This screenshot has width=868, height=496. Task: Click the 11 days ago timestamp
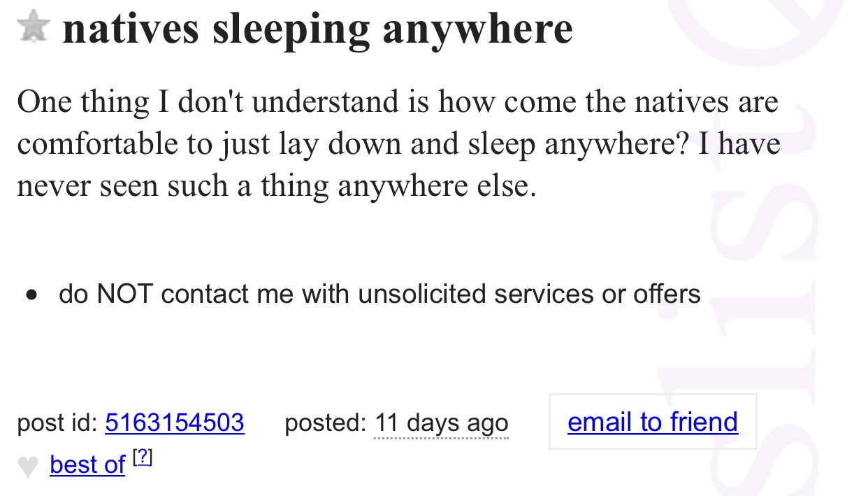pos(441,423)
